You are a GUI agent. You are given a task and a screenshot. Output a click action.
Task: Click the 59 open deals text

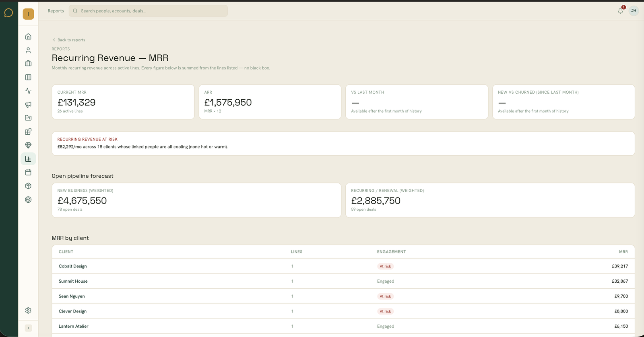tap(363, 210)
